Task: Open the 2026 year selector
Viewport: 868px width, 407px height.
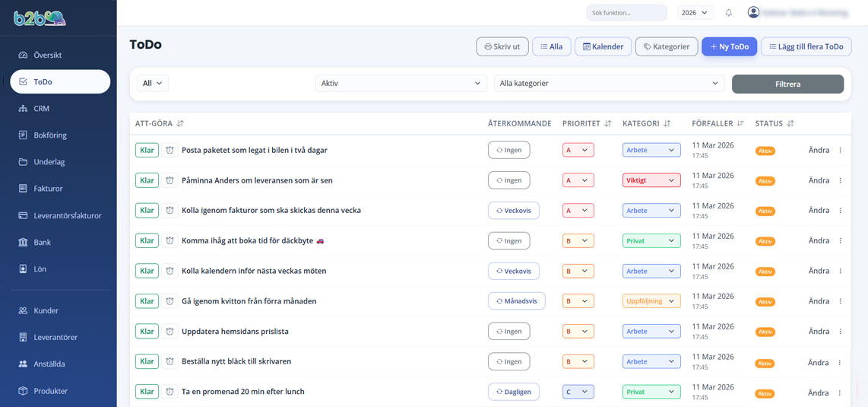Action: [695, 13]
